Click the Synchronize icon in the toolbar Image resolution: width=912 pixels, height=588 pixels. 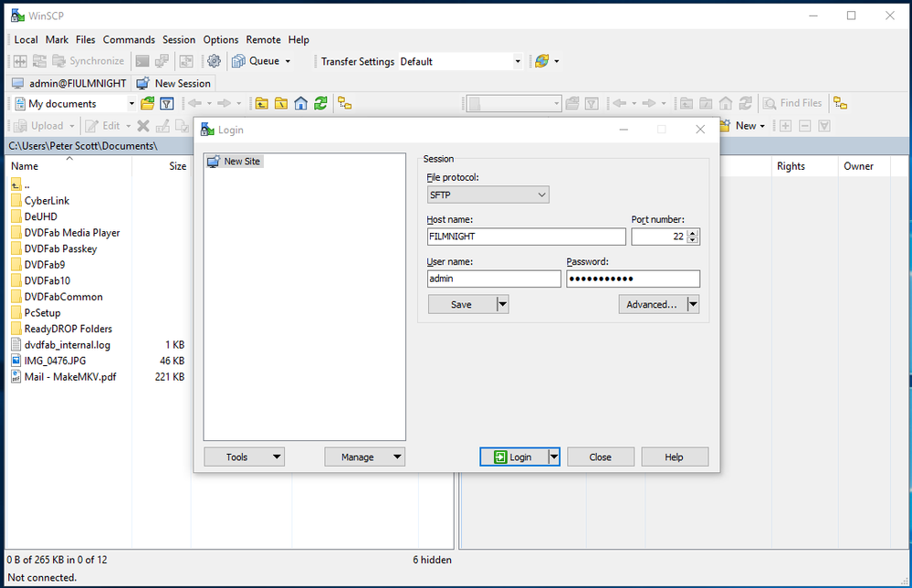[x=68, y=60]
